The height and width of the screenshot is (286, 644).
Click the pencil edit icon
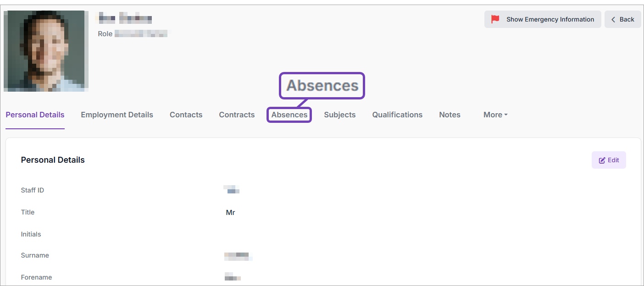(602, 160)
